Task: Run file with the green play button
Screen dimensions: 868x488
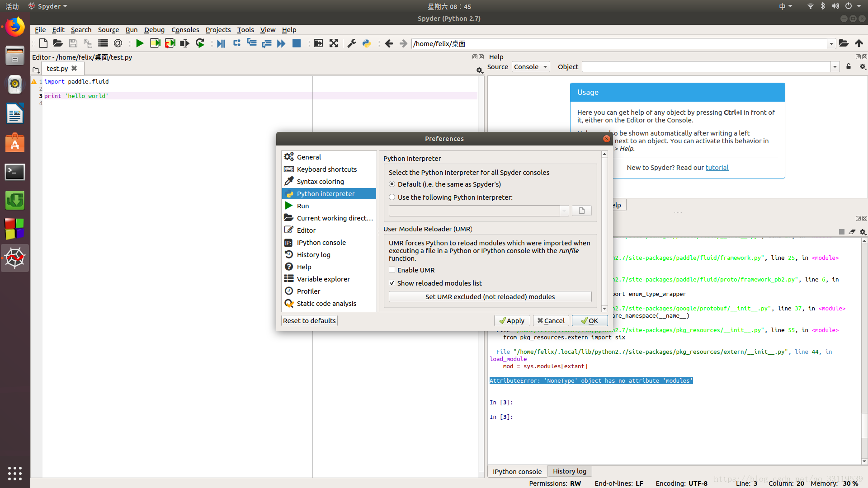Action: pos(140,43)
